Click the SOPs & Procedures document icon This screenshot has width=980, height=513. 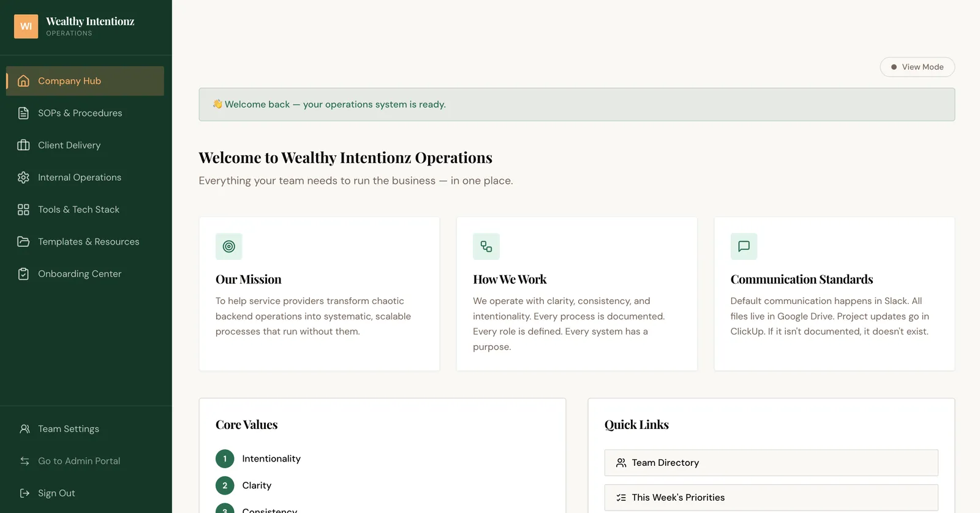(x=23, y=113)
